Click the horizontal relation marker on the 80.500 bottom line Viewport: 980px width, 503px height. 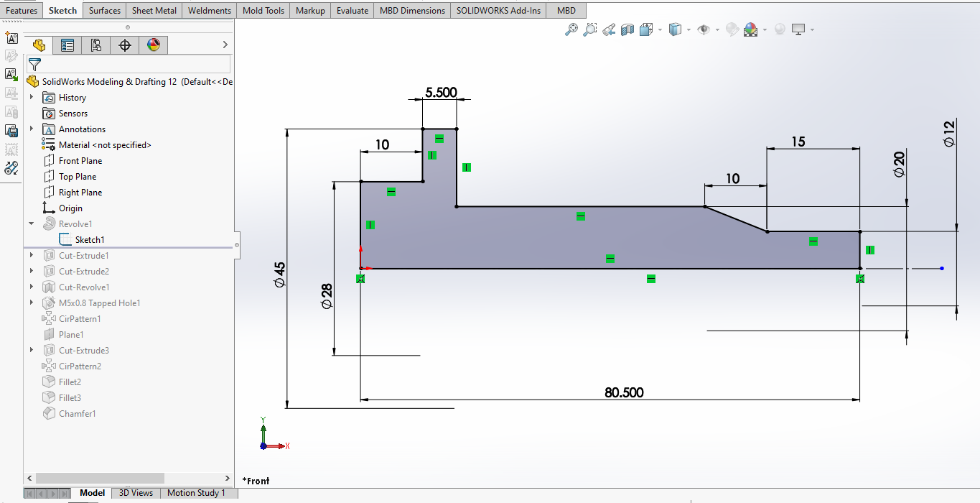click(x=650, y=279)
